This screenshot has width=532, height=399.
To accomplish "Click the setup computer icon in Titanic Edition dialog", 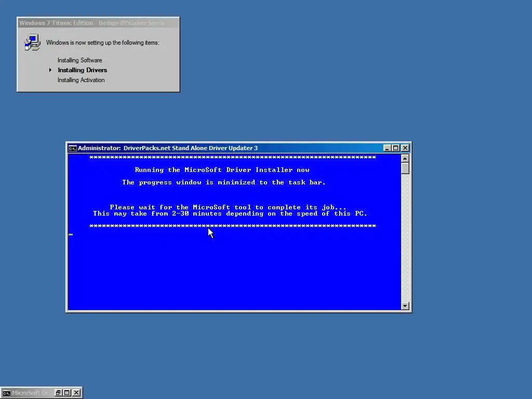I will pos(33,43).
